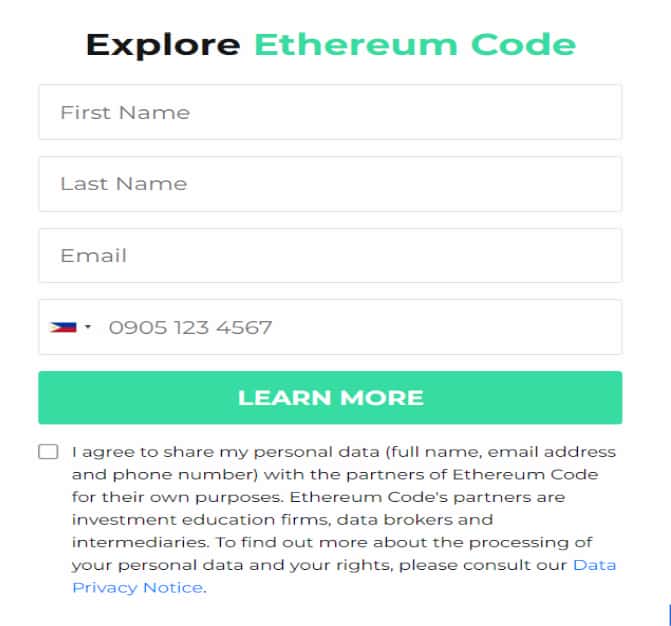Tick the data-sharing consent checkbox
671x626 pixels.
click(48, 452)
